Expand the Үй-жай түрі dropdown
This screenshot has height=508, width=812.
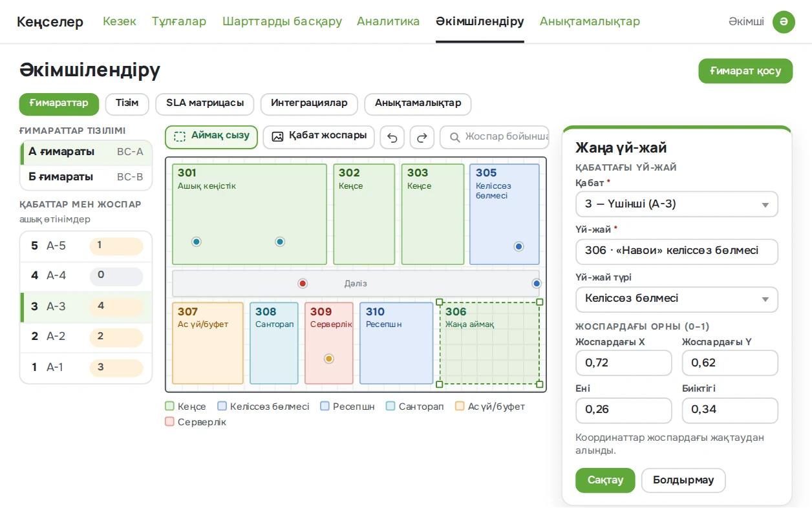pyautogui.click(x=677, y=299)
